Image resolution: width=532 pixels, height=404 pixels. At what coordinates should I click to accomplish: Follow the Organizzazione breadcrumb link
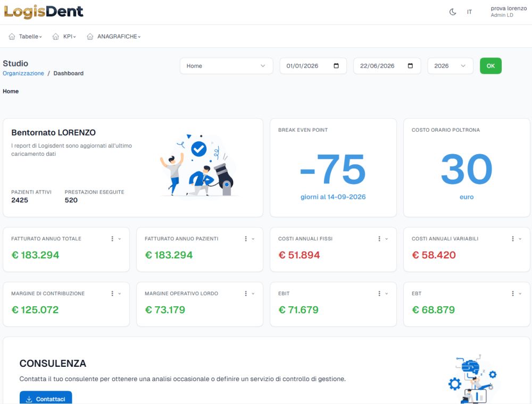(23, 73)
